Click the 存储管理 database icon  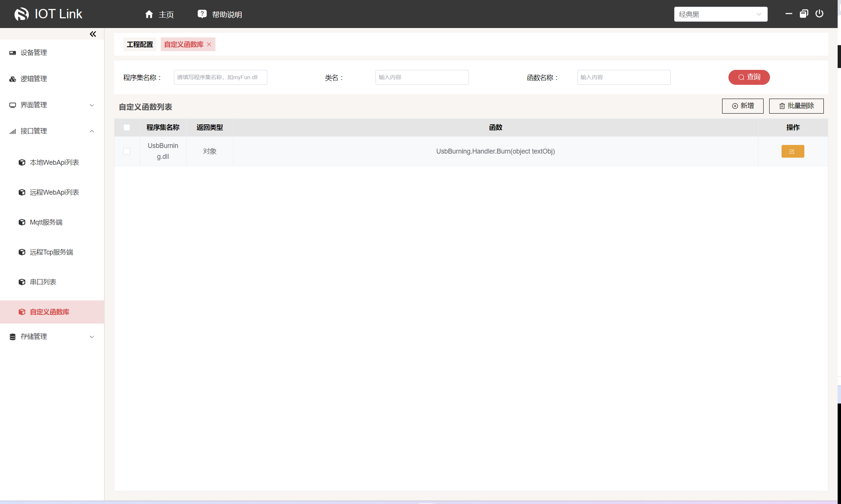point(13,337)
